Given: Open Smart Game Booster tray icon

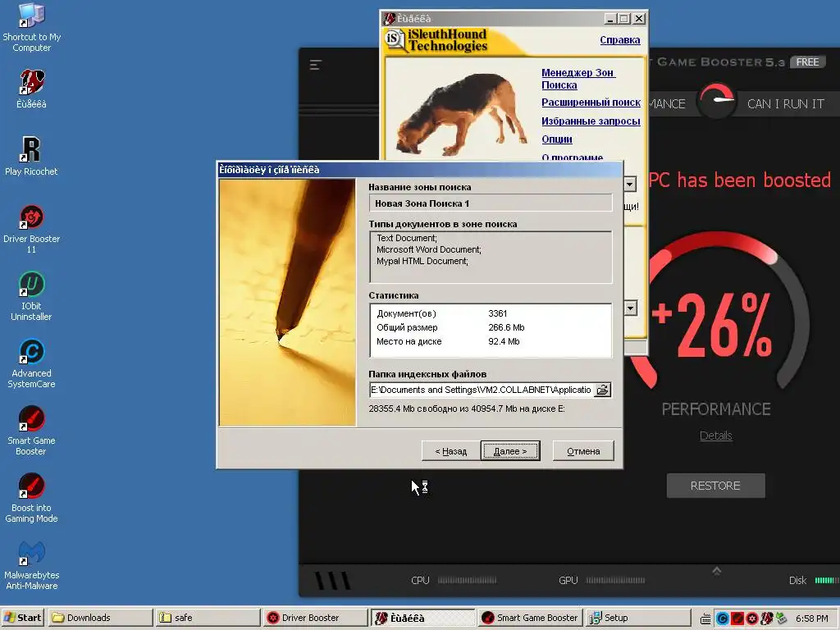Looking at the screenshot, I should point(737,619).
